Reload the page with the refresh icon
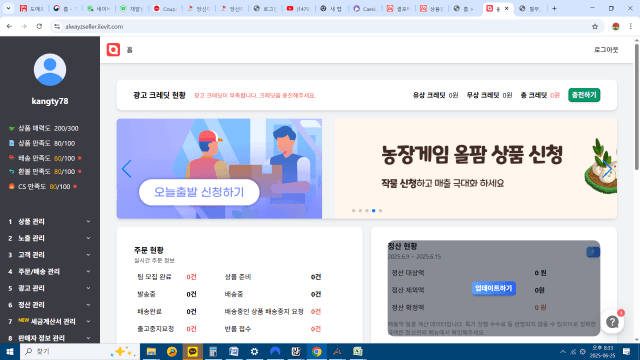The image size is (640, 360). point(39,27)
